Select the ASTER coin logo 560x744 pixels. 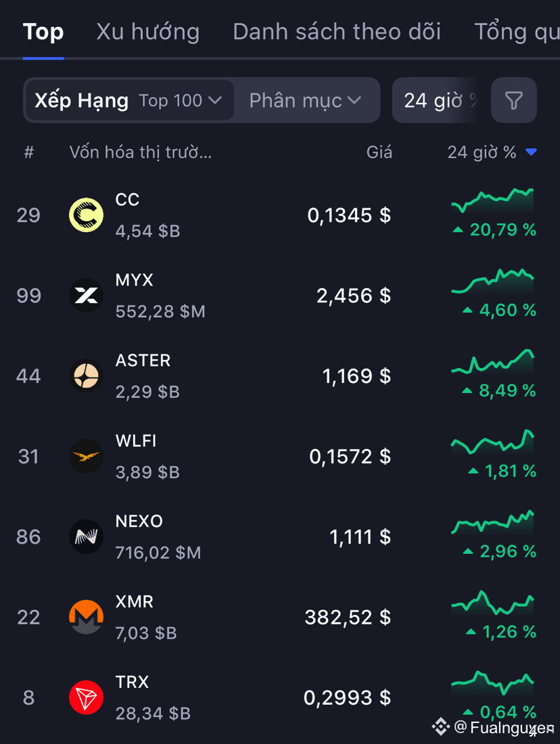(86, 376)
